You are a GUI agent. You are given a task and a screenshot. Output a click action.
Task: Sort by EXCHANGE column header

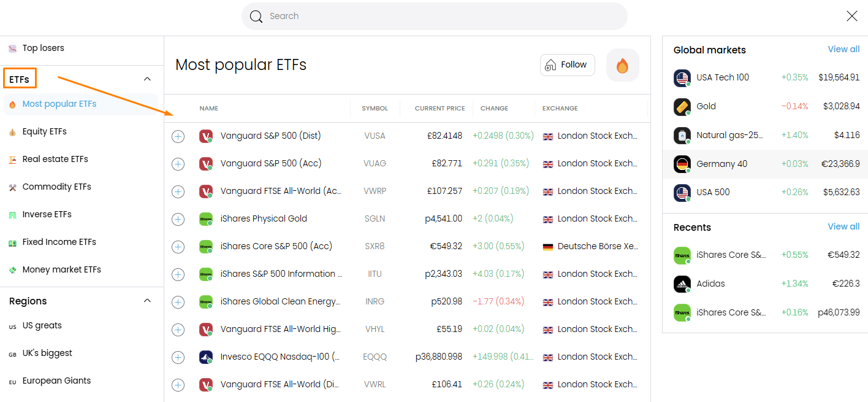pyautogui.click(x=560, y=109)
